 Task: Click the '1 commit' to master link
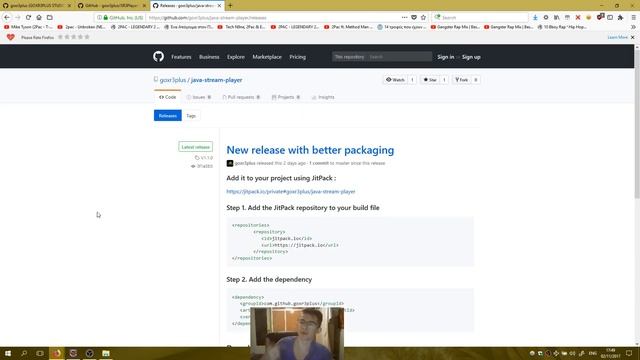point(319,163)
